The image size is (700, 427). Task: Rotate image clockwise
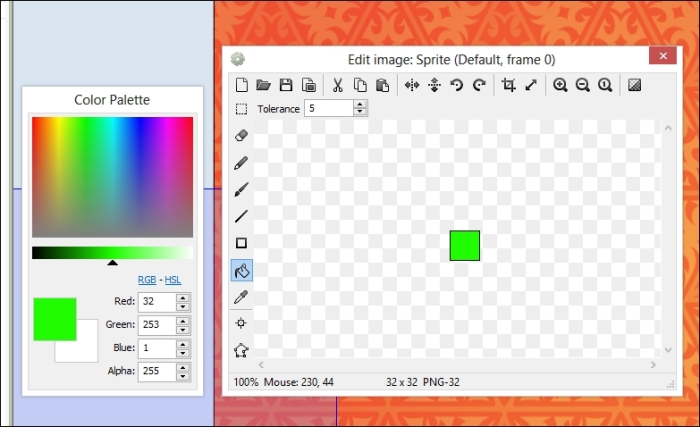(x=479, y=84)
